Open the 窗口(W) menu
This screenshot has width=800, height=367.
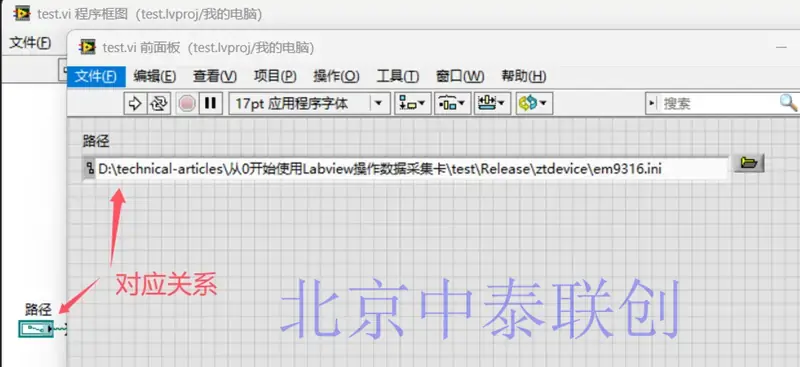[x=460, y=77]
